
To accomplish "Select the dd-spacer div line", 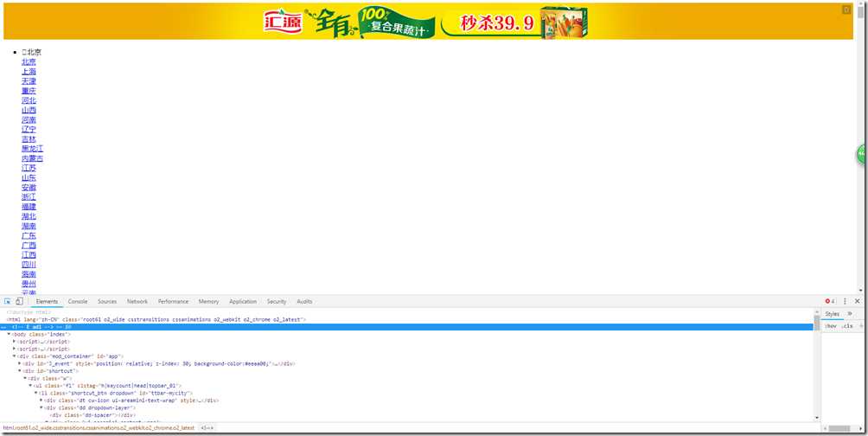I will coord(93,414).
